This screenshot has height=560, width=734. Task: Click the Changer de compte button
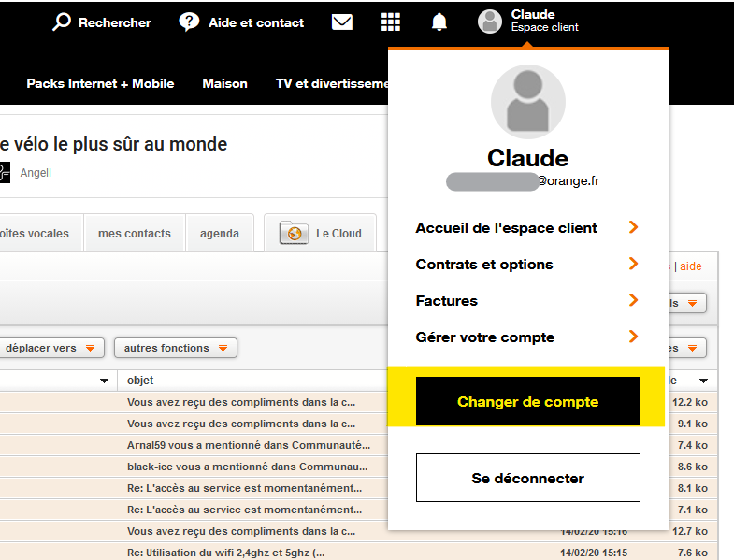(x=528, y=401)
